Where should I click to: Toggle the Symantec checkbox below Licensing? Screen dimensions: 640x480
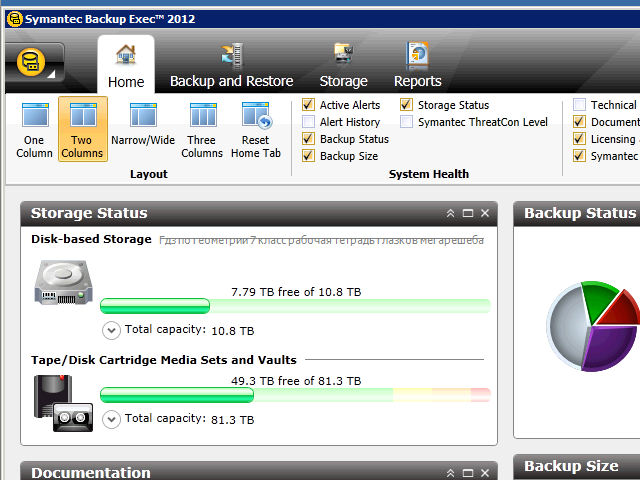(x=580, y=156)
